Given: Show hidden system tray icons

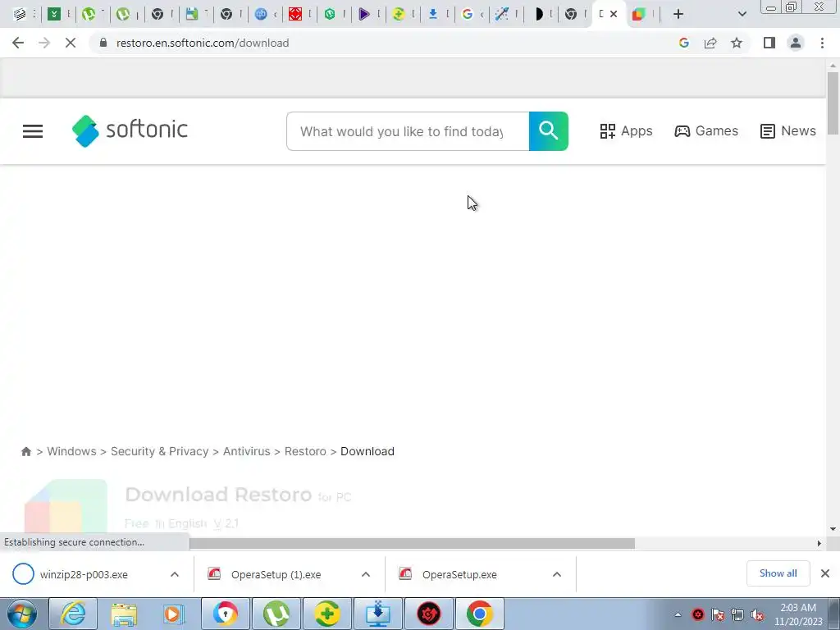Looking at the screenshot, I should 678,614.
